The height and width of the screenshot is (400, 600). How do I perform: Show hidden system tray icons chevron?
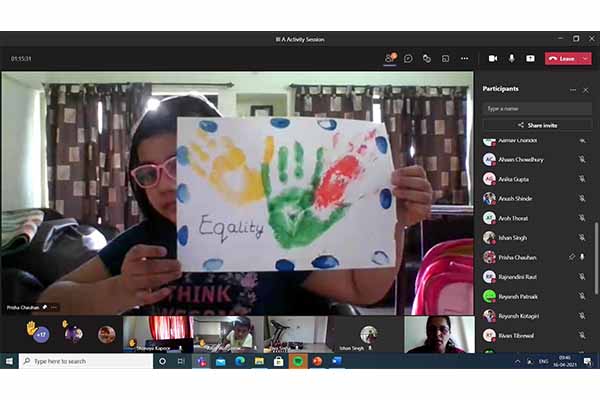coord(517,361)
